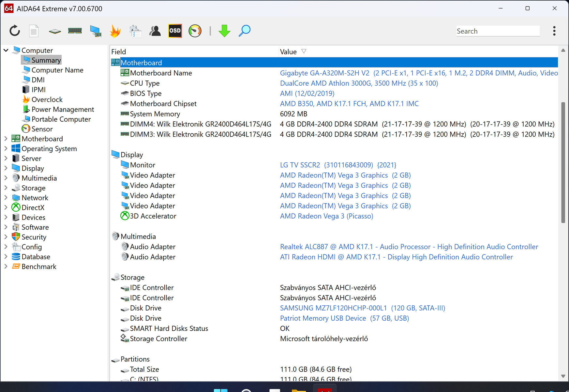
Task: Sort by the Value column header
Action: [x=419, y=52]
